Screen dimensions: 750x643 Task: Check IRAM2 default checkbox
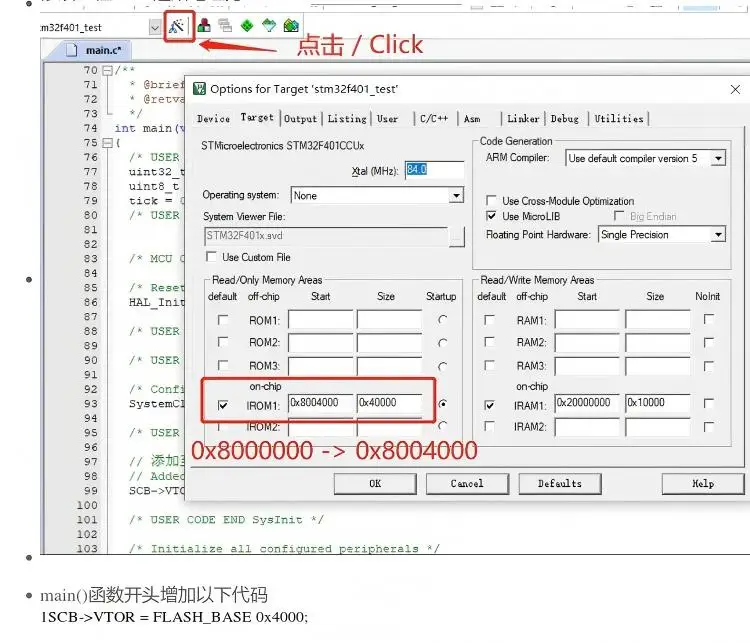(x=489, y=426)
